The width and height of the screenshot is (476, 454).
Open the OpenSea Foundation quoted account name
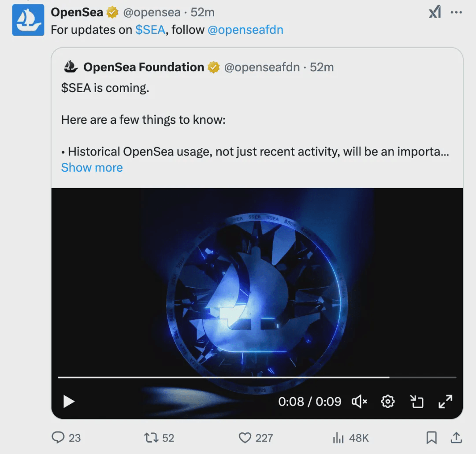[x=143, y=67]
